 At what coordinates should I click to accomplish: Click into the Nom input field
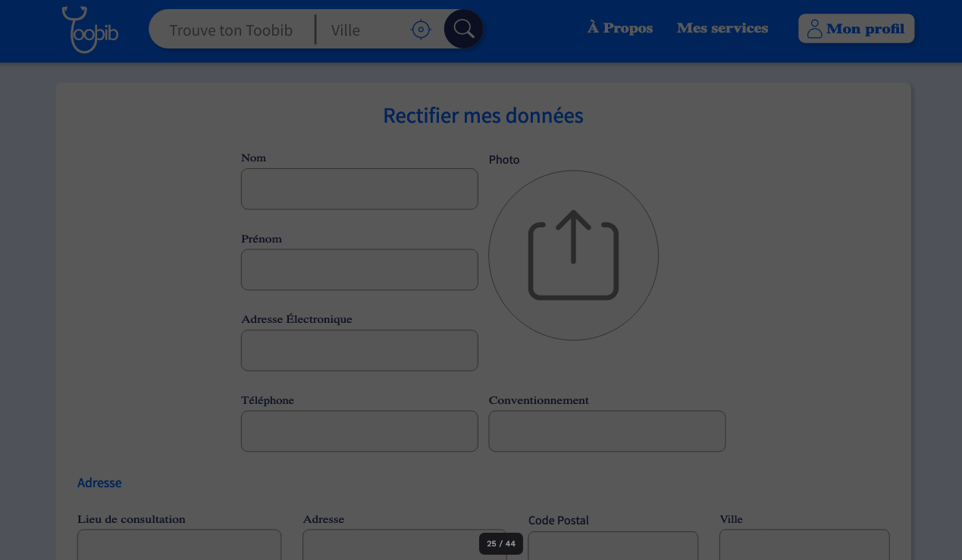pos(359,189)
